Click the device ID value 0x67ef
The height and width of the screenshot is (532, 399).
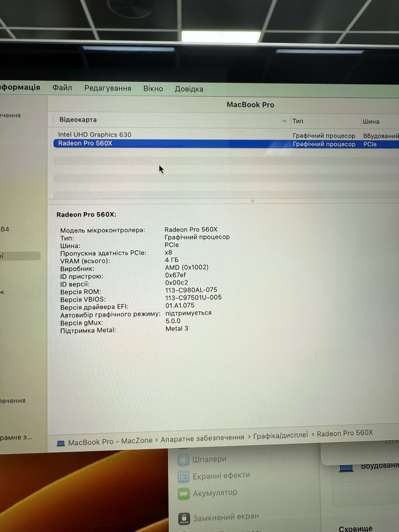pyautogui.click(x=175, y=275)
